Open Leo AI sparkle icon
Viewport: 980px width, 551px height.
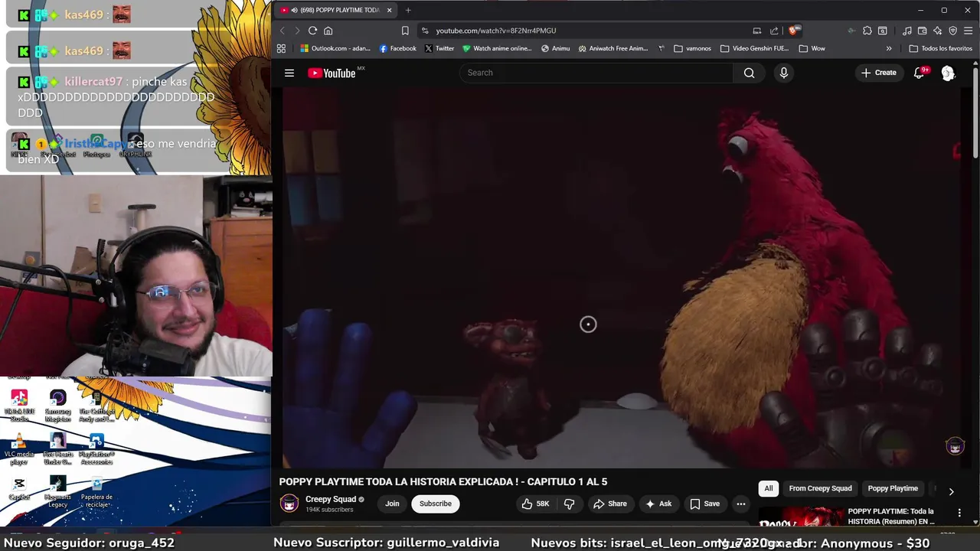point(938,31)
